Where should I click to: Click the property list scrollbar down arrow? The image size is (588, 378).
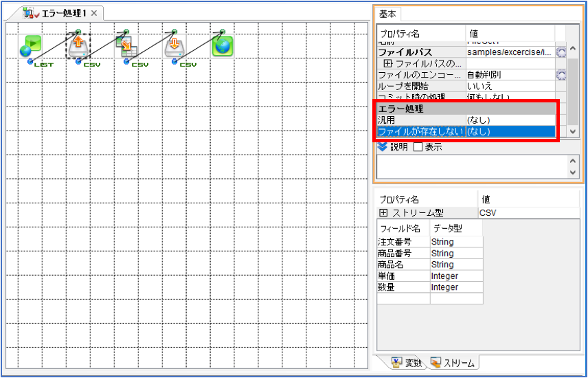[573, 131]
